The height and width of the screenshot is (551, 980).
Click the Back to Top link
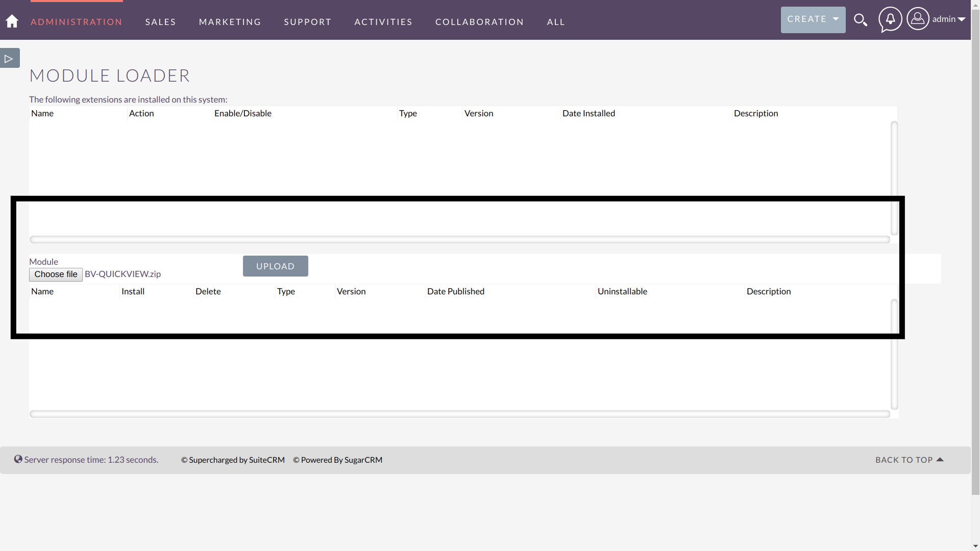point(910,460)
